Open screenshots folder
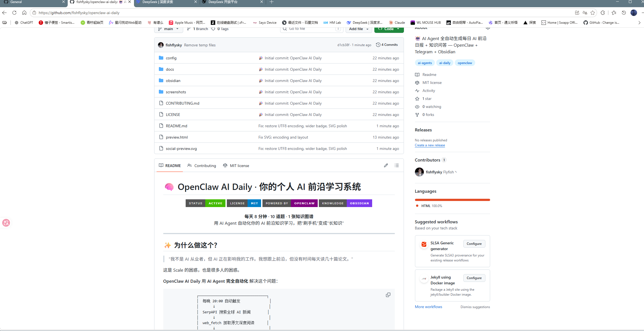Screen dimensions: 644x331 (x=176, y=92)
